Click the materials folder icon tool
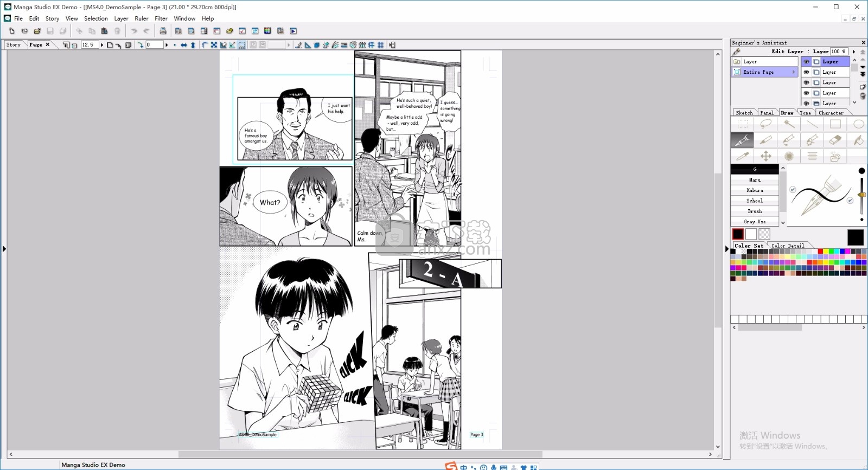The width and height of the screenshot is (868, 470). (x=835, y=157)
